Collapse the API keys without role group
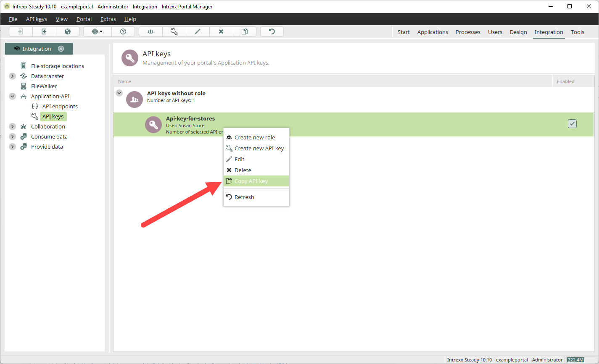599x364 pixels. (x=119, y=93)
